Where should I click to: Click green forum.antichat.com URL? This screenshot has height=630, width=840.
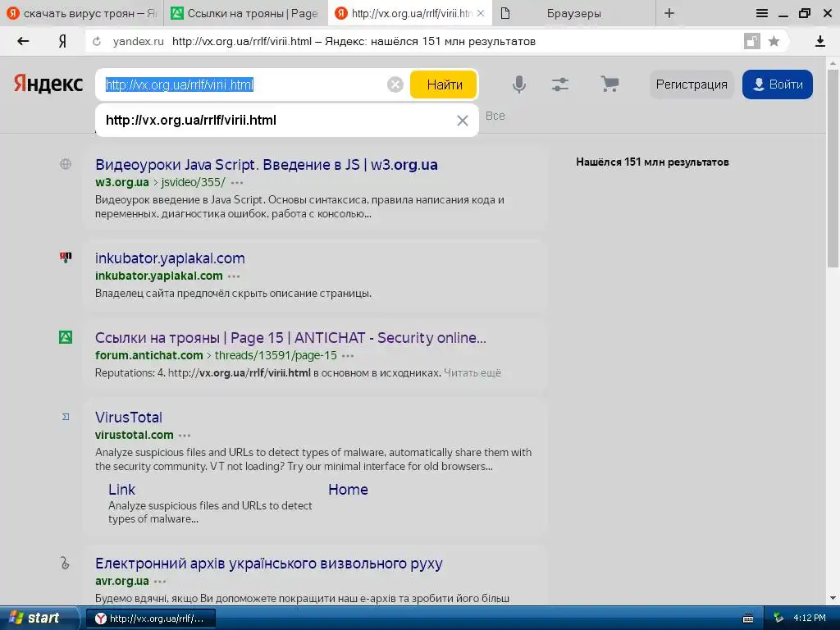point(149,356)
